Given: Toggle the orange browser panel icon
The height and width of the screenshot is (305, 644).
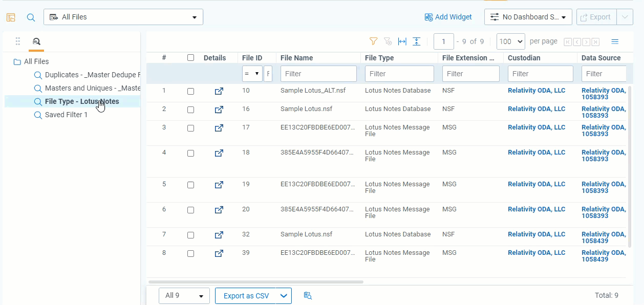Looking at the screenshot, I should (x=11, y=17).
